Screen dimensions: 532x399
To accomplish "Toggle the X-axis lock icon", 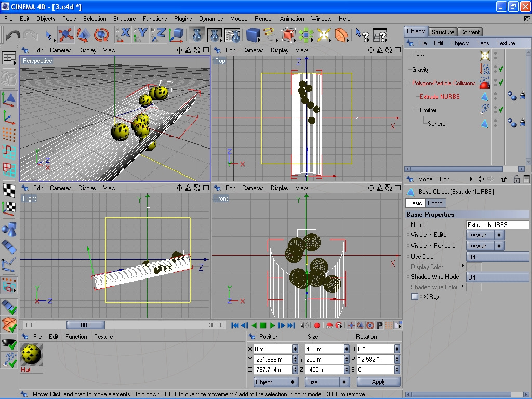I will click(124, 35).
